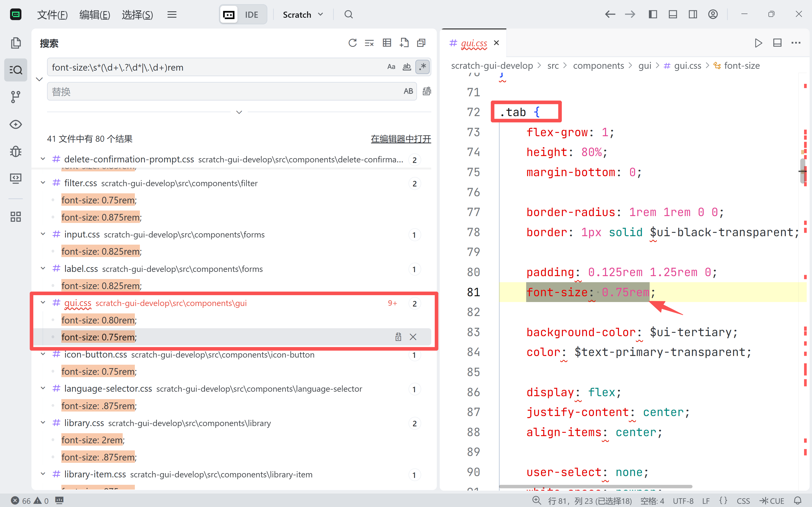812x507 pixels.
Task: Click the replace-all button beside the replace field
Action: [x=426, y=91]
